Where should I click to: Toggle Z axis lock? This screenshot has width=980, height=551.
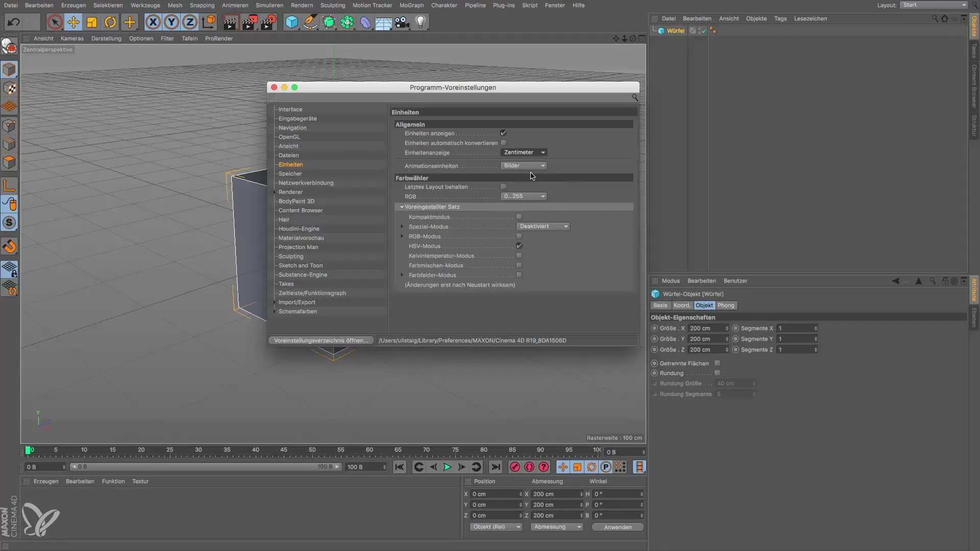[x=190, y=22]
